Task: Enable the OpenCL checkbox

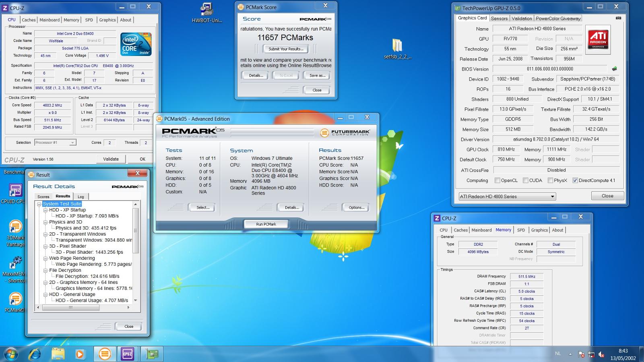Action: point(497,180)
